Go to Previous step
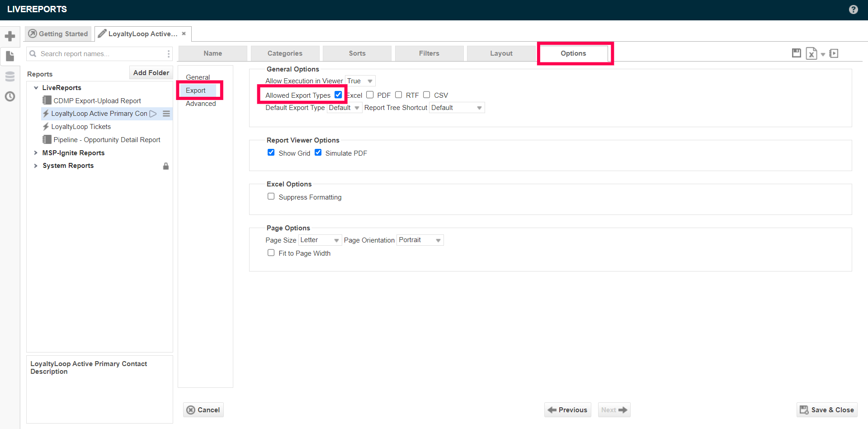This screenshot has height=429, width=868. point(568,410)
